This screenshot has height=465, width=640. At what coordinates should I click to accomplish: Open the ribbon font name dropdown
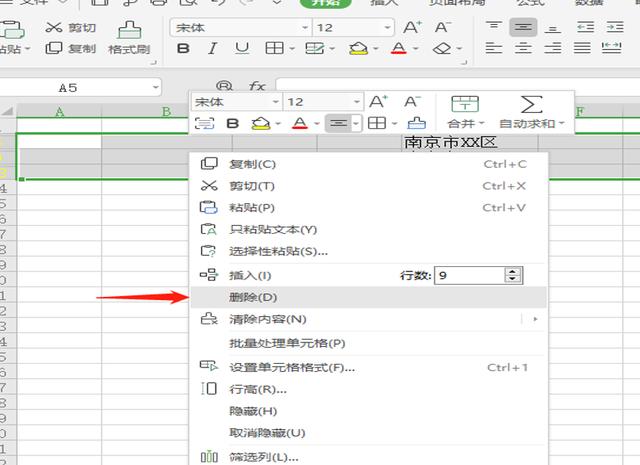click(x=305, y=28)
